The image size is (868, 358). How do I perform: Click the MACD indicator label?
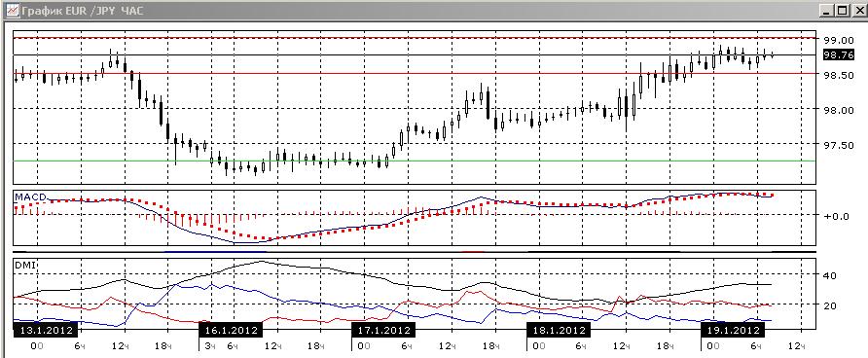[30, 197]
